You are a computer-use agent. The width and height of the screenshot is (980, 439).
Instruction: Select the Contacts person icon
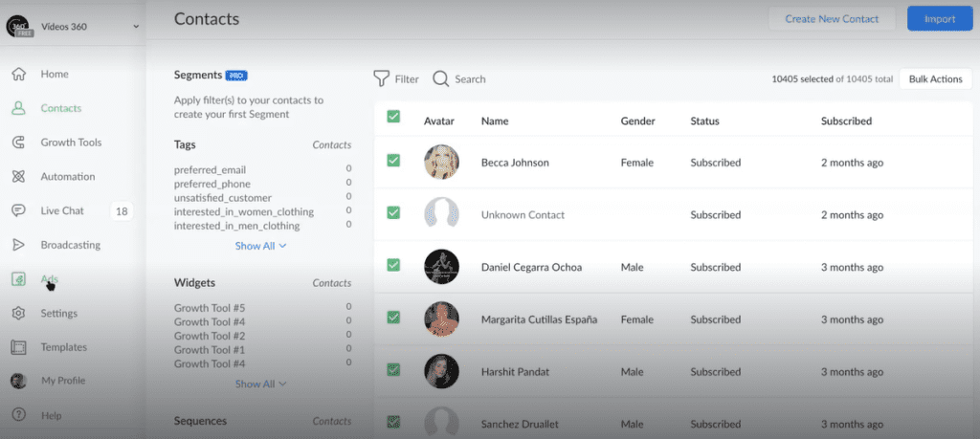point(19,108)
